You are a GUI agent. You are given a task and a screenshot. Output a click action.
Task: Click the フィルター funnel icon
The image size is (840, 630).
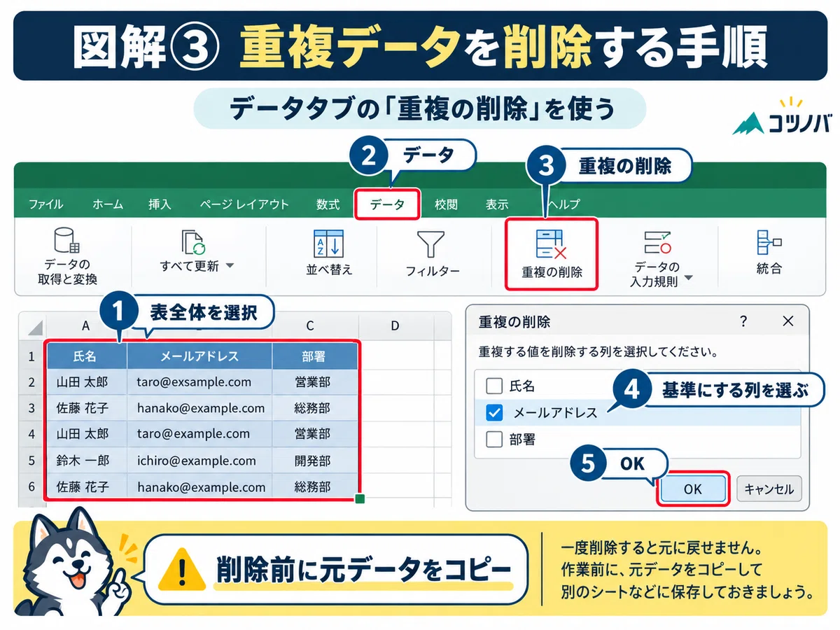click(431, 244)
